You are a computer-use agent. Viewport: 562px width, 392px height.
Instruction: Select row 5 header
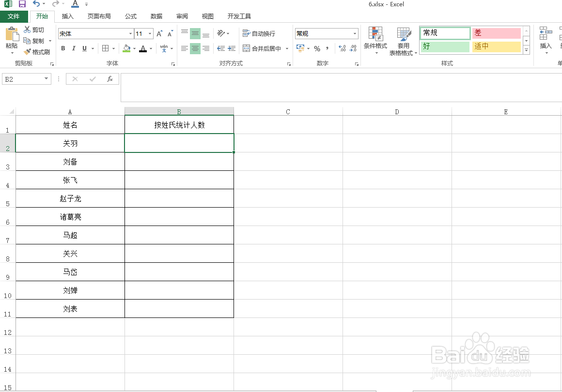8,198
